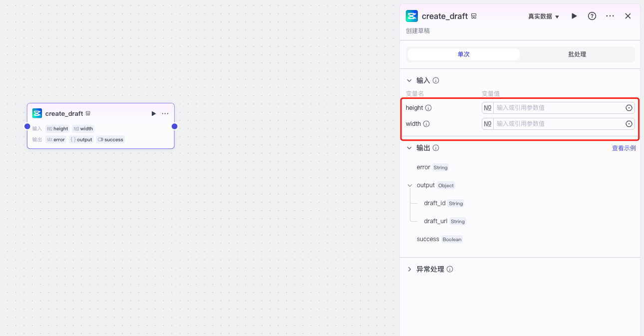Collapse the output Object tree node
Viewport: 644px width, 336px height.
point(410,185)
